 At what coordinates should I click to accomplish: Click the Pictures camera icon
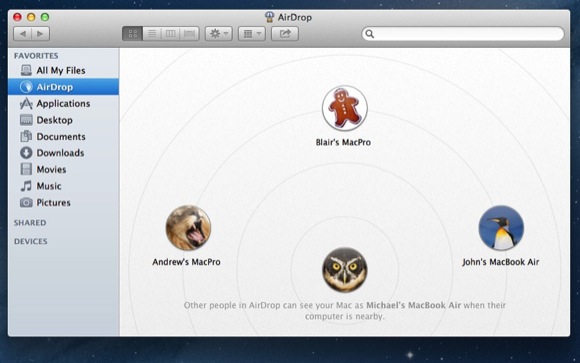tap(26, 202)
